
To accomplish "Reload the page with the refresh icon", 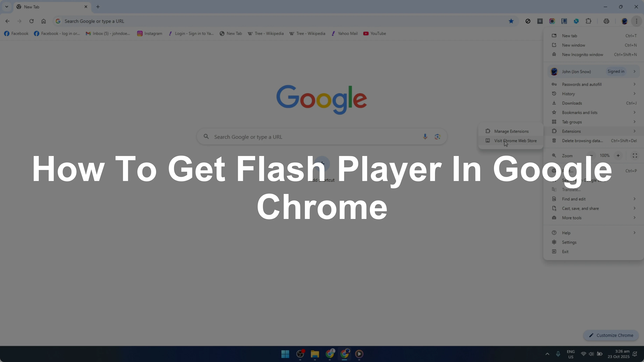I will click(x=31, y=21).
